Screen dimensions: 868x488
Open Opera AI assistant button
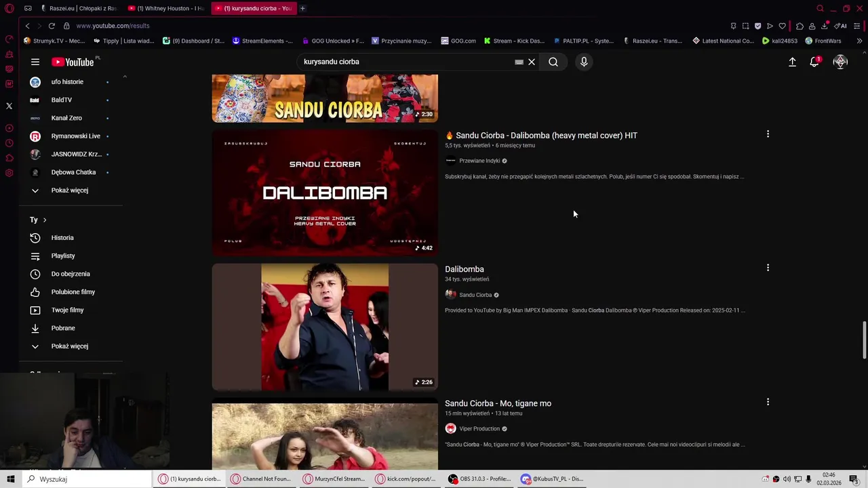(x=841, y=26)
